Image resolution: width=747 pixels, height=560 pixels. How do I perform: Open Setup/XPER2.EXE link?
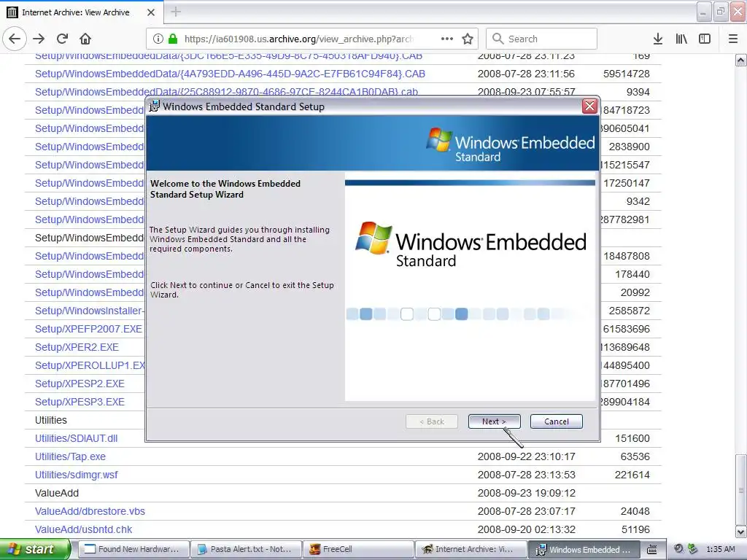click(x=77, y=347)
